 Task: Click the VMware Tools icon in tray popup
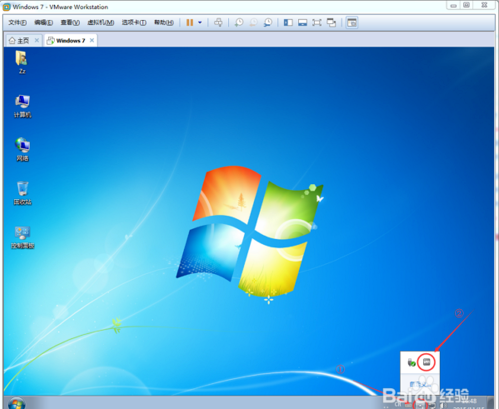tap(426, 362)
